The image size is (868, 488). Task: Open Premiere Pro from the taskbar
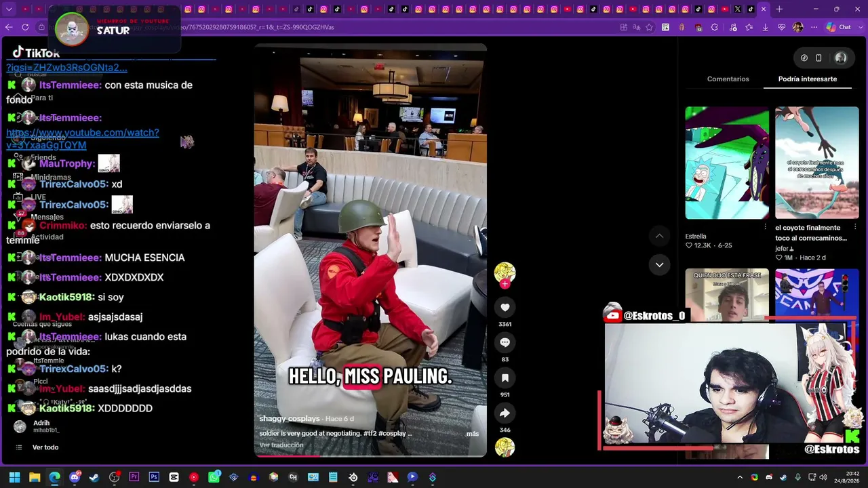coord(134,477)
